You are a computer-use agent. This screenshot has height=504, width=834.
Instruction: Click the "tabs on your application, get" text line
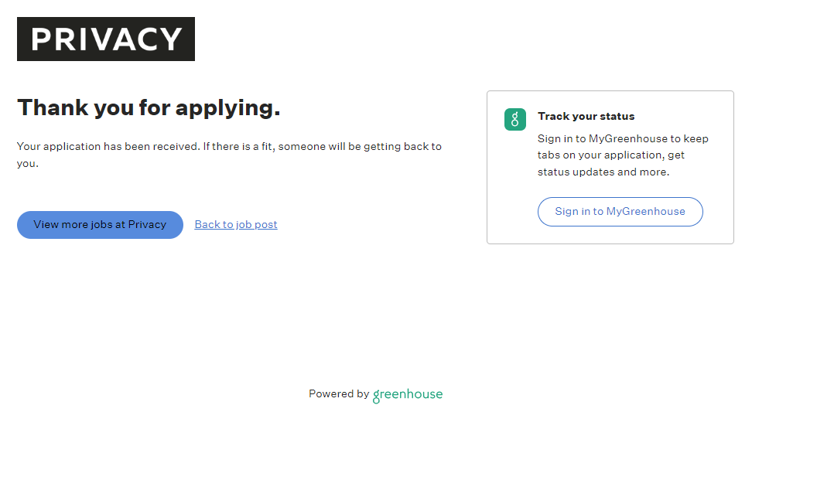(x=610, y=155)
